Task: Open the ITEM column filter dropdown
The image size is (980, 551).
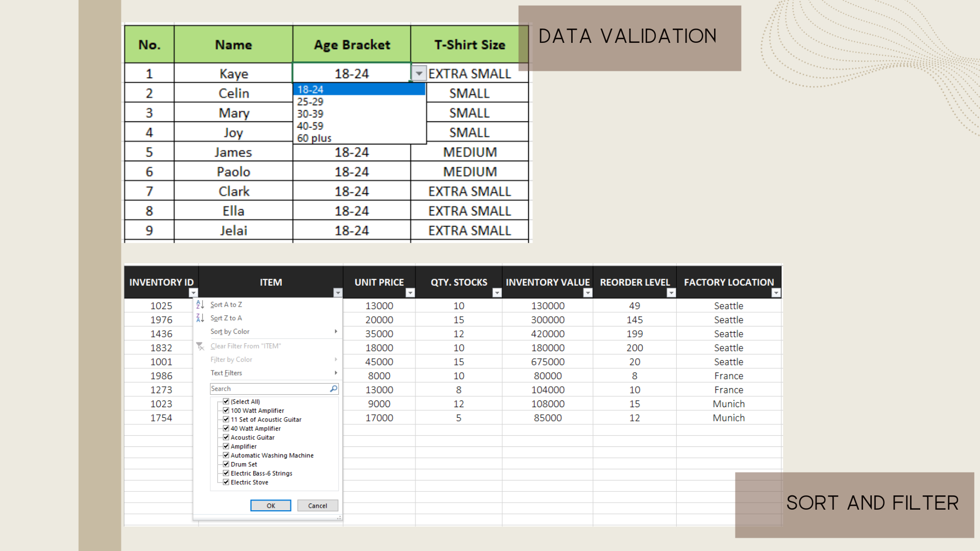Action: point(337,293)
